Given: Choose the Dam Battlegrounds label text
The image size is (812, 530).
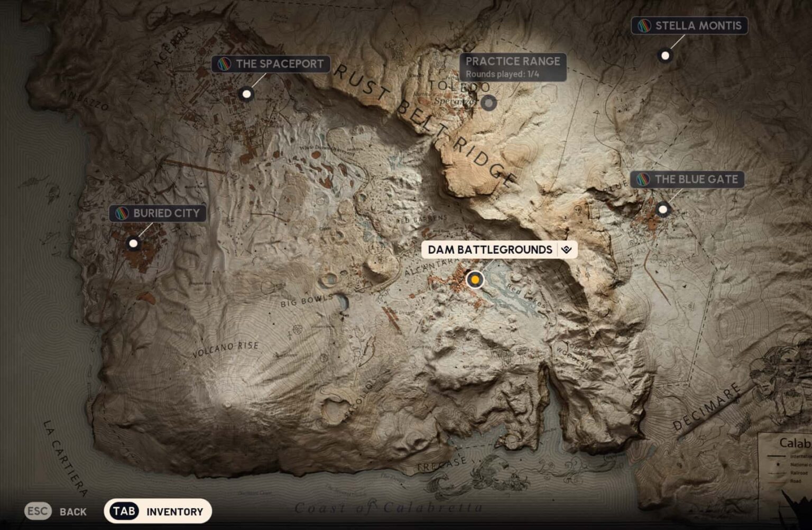Looking at the screenshot, I should 490,249.
